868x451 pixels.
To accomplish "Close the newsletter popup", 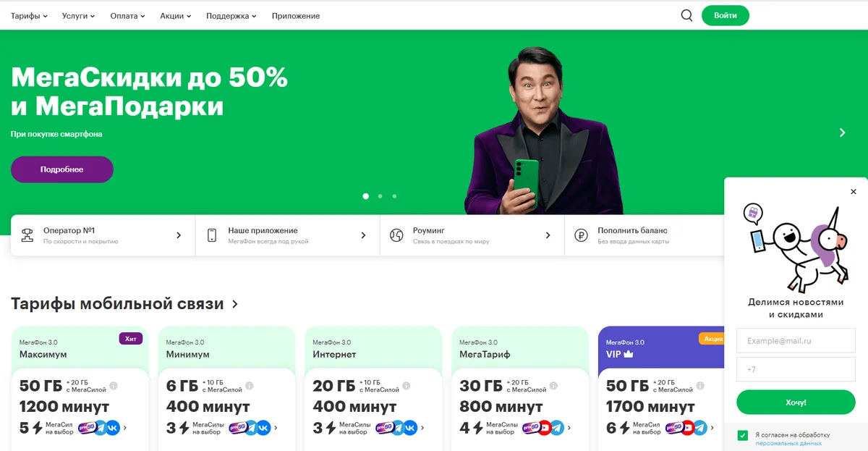I will click(854, 192).
